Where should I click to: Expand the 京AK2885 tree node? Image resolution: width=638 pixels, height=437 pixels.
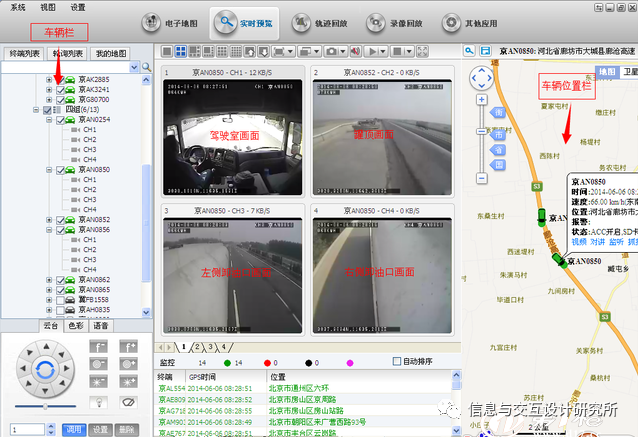[49, 79]
